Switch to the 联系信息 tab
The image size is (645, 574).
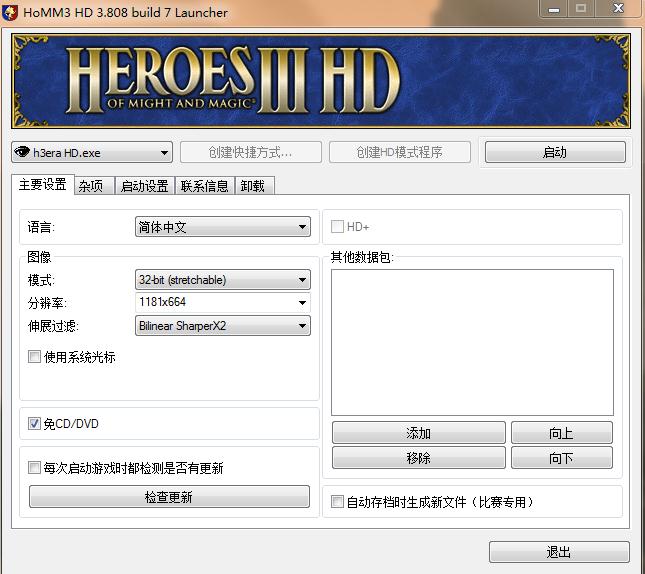pos(204,186)
